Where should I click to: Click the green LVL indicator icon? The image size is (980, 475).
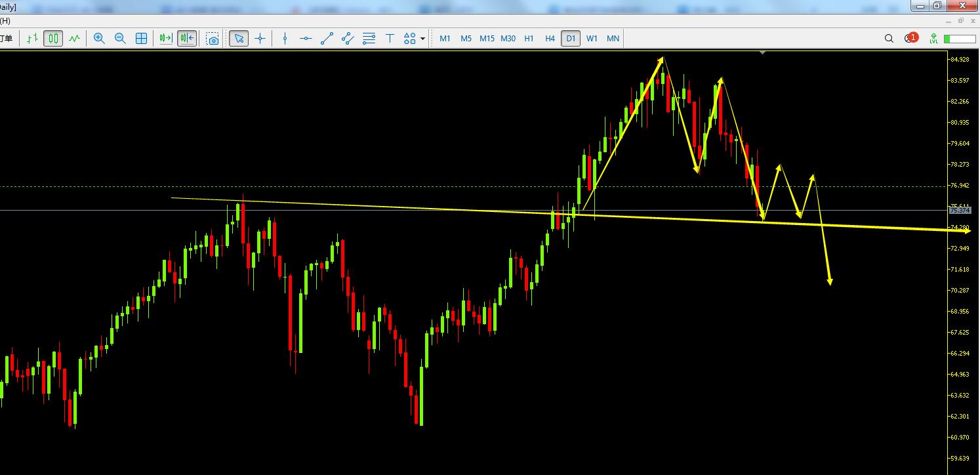click(933, 39)
